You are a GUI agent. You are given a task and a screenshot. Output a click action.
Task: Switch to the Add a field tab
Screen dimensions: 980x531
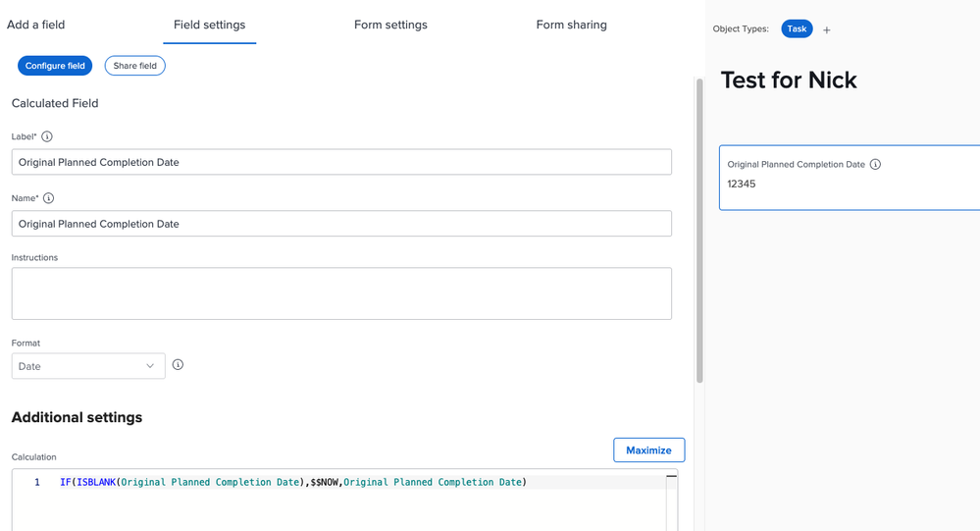tap(36, 25)
